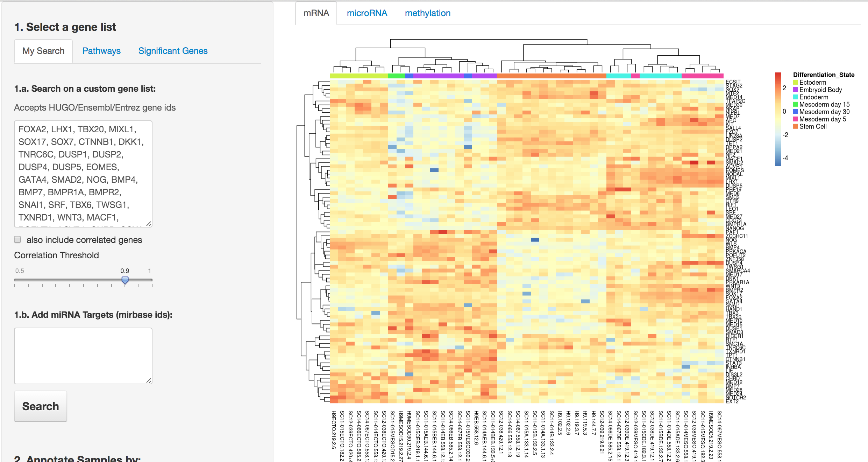Open the microRNA tab
Image resolution: width=868 pixels, height=462 pixels.
pyautogui.click(x=367, y=13)
